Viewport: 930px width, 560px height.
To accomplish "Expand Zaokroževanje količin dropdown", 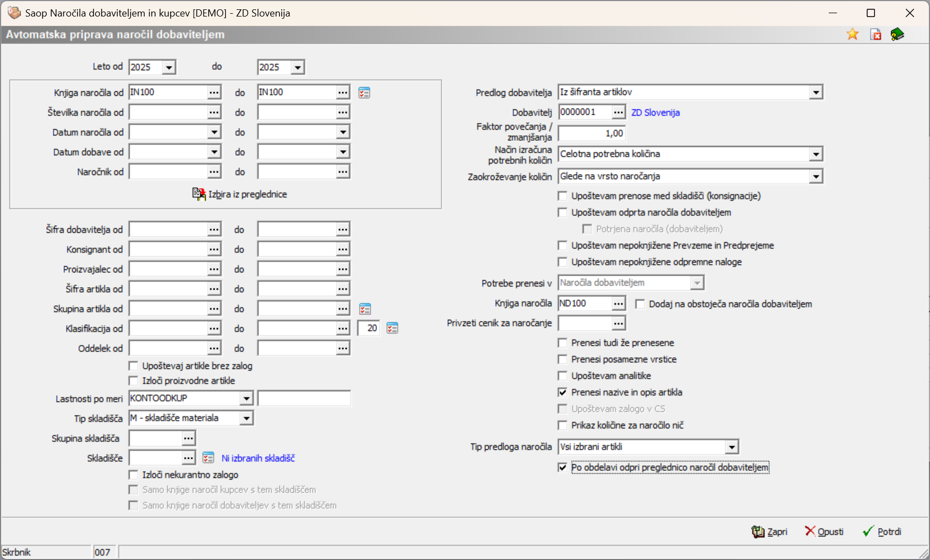I will tap(816, 177).
